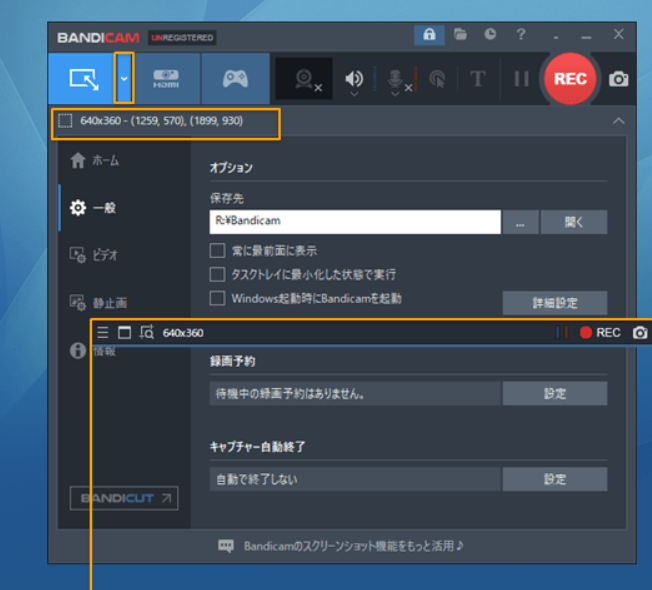The width and height of the screenshot is (652, 590).
Task: Open the hamburger menu on capture bar
Action: tap(103, 333)
